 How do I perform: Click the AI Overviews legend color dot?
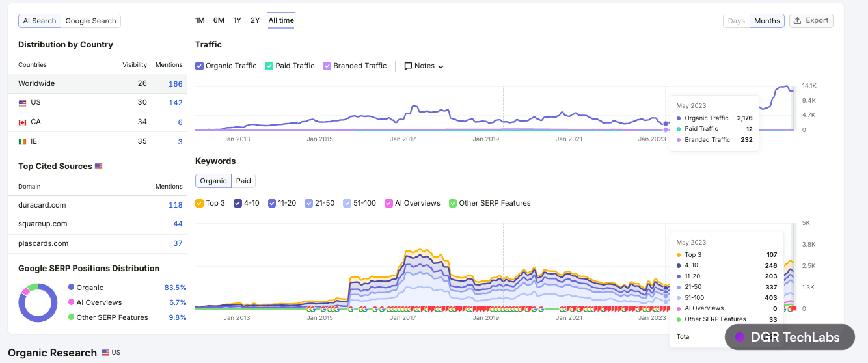pyautogui.click(x=71, y=302)
